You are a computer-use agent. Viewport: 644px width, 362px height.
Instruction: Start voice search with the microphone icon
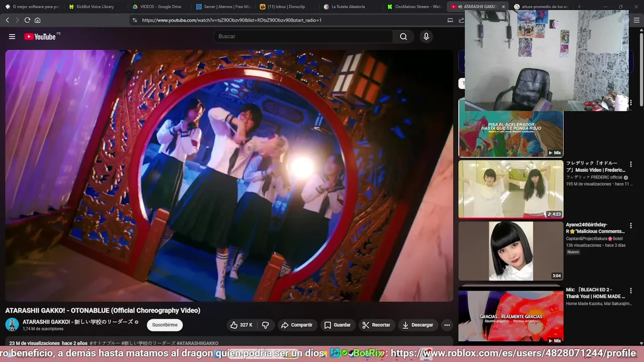pyautogui.click(x=426, y=36)
